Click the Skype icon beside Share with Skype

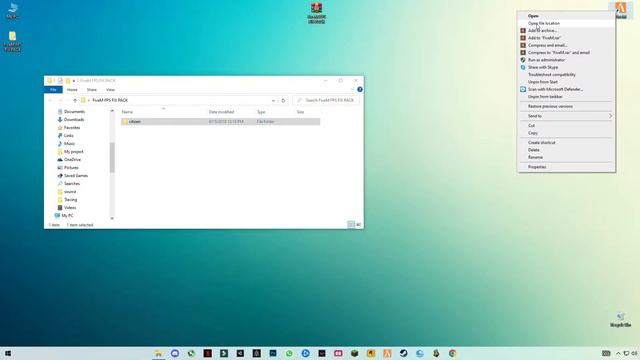point(523,67)
